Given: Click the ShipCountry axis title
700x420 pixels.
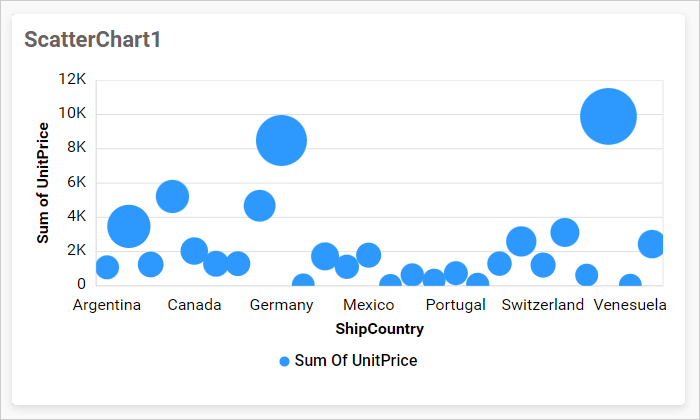Looking at the screenshot, I should tap(380, 329).
